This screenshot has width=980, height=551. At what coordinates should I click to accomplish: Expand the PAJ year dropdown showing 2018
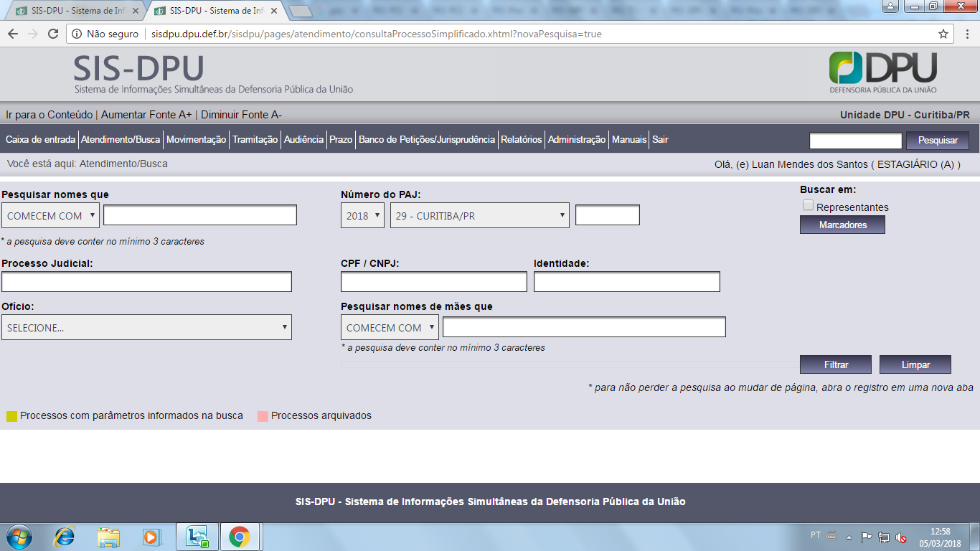(362, 216)
